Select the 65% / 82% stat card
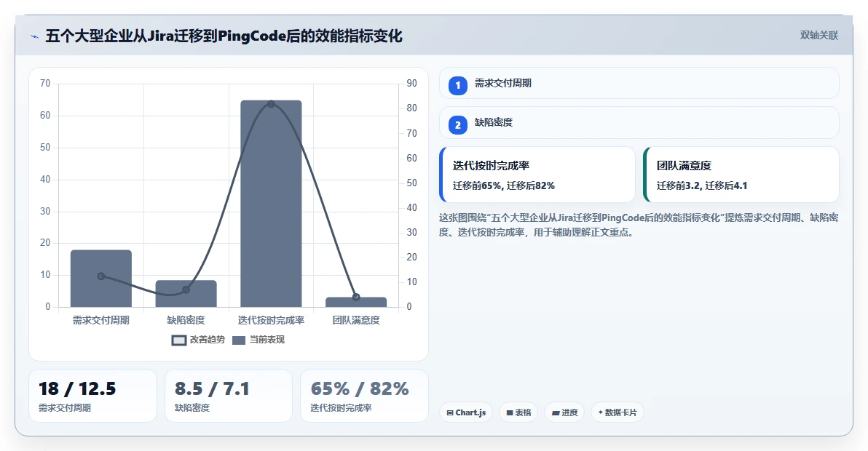868x451 pixels. pos(364,396)
